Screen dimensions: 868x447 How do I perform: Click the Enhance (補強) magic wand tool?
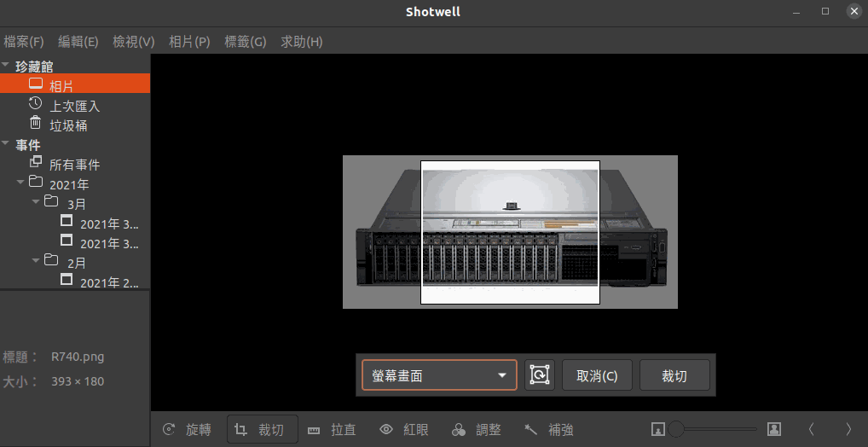tap(548, 429)
